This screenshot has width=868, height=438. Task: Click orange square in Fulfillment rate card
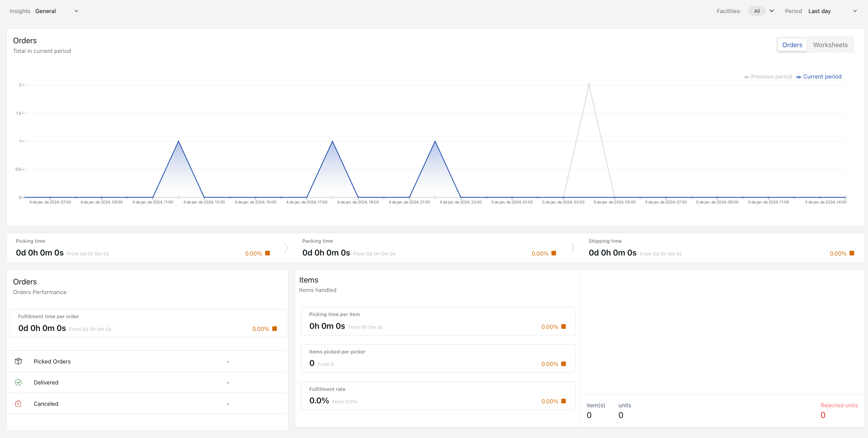click(563, 401)
